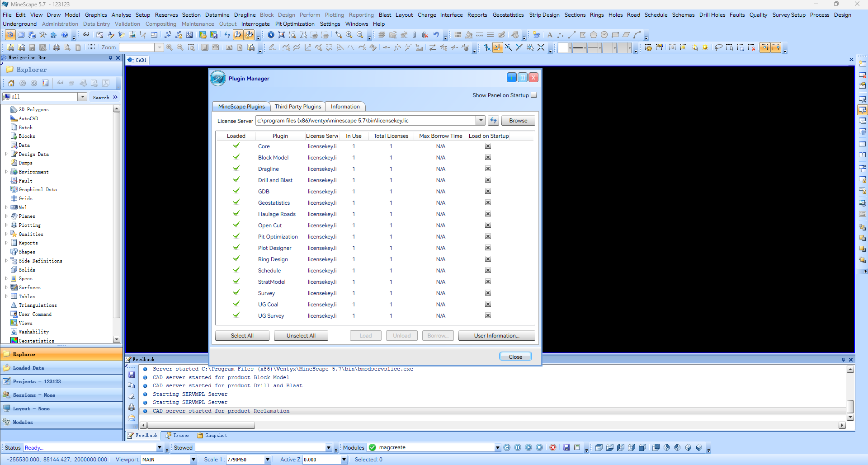Open the Loaded Data navigation panel
The width and height of the screenshot is (868, 465).
pos(61,368)
